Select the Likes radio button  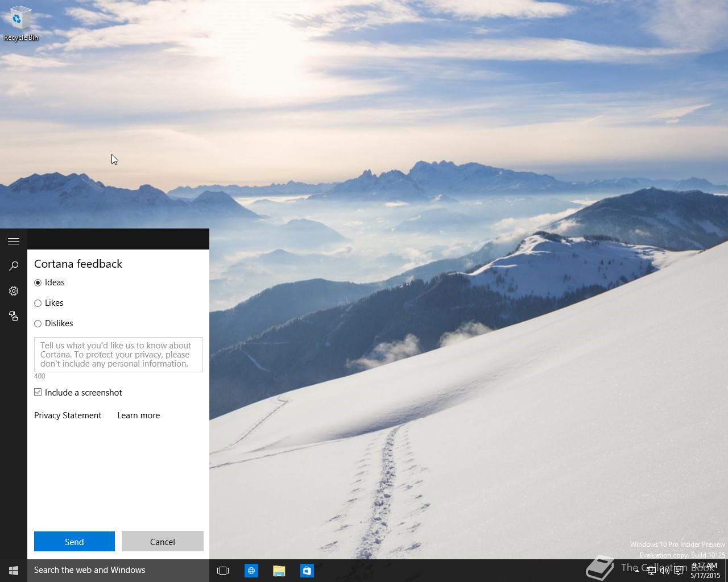(x=38, y=303)
